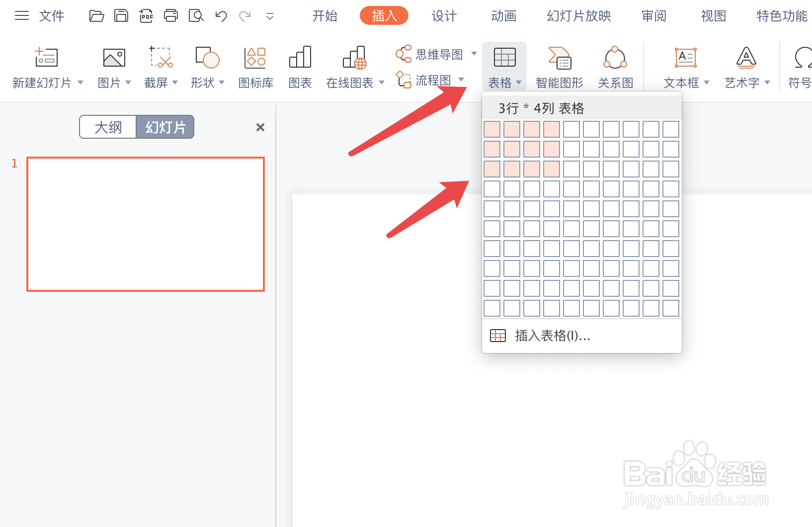Expand Picture (图片) dropdown arrow
812x527 pixels.
(128, 83)
